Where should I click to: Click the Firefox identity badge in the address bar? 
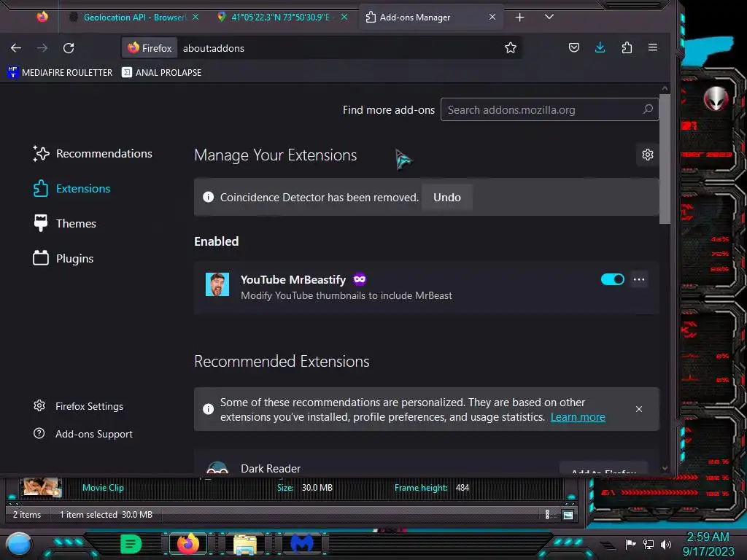[150, 48]
